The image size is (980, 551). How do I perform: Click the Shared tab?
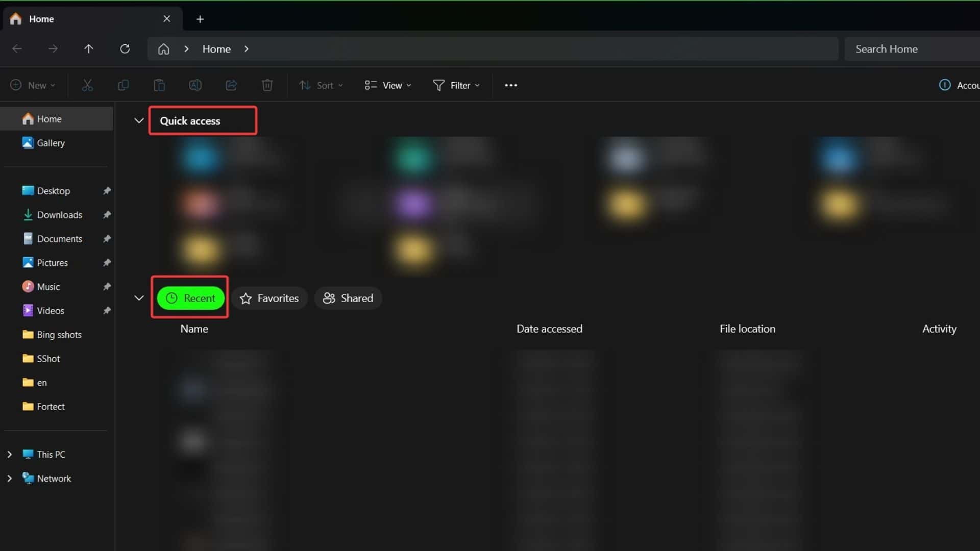(348, 298)
